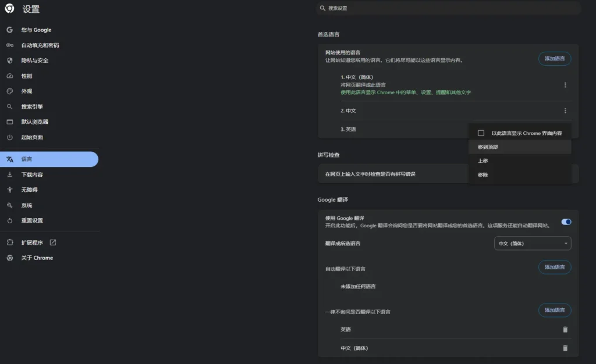
Task: Click the Google G icon in sidebar
Action: [9, 30]
